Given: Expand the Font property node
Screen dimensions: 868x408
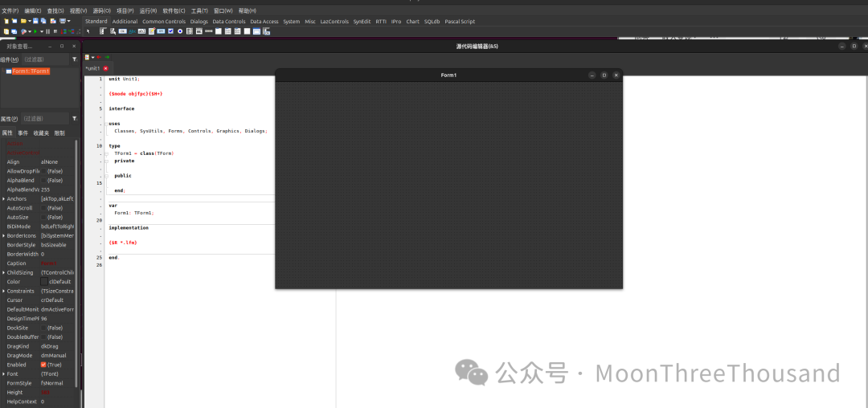Looking at the screenshot, I should (3, 373).
